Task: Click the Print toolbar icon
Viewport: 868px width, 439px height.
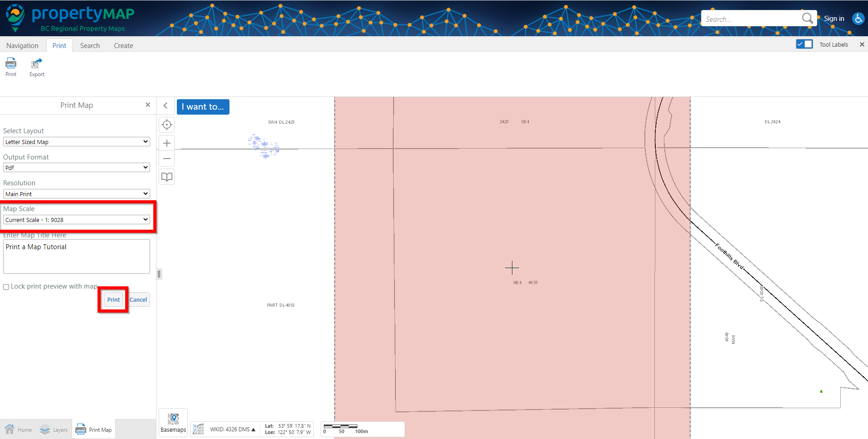Action: (x=11, y=67)
